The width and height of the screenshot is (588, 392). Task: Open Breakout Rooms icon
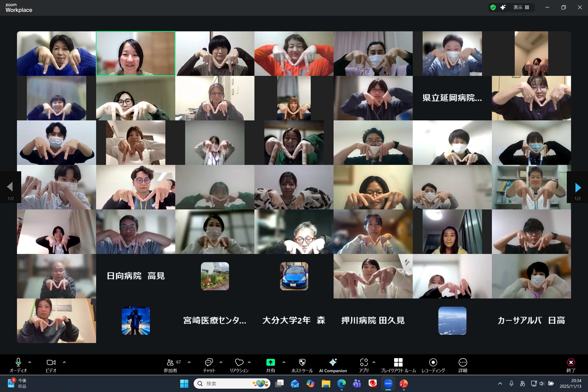(x=398, y=362)
